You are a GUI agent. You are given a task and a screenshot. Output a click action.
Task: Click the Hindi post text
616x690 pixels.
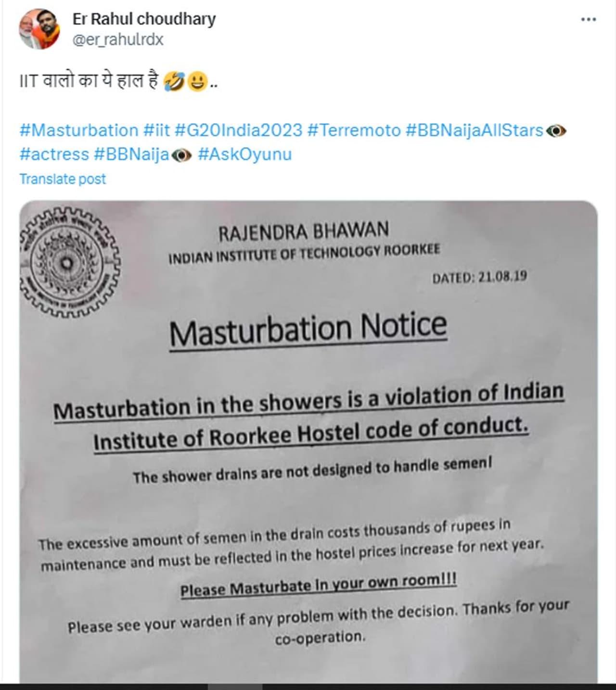coord(89,81)
